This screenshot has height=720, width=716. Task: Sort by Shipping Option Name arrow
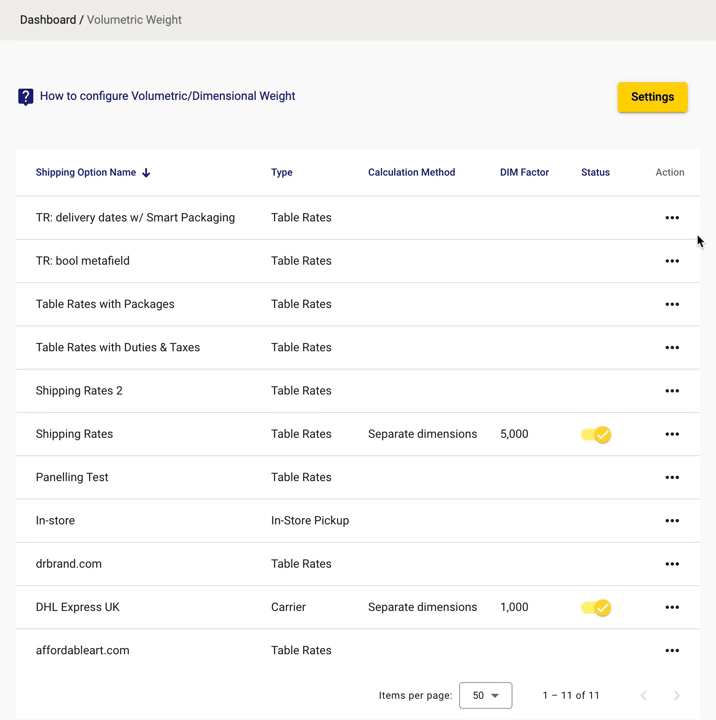pyautogui.click(x=146, y=173)
